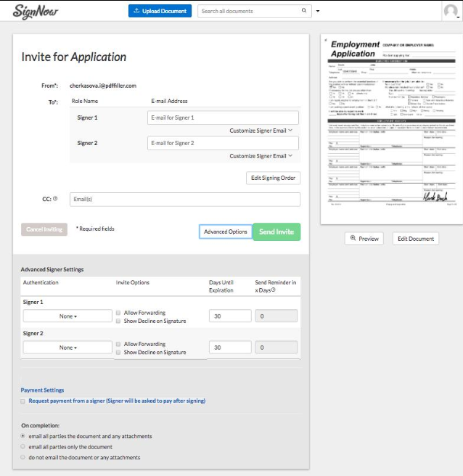Select email all parties document and attachments
Image resolution: width=463 pixels, height=476 pixels.
pyautogui.click(x=22, y=436)
